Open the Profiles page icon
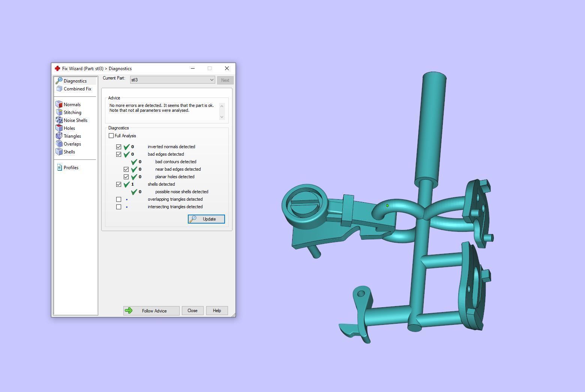This screenshot has height=392, width=585. point(59,167)
